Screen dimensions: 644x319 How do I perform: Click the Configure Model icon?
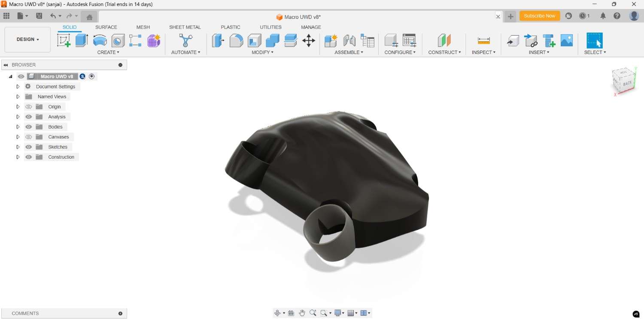click(391, 41)
